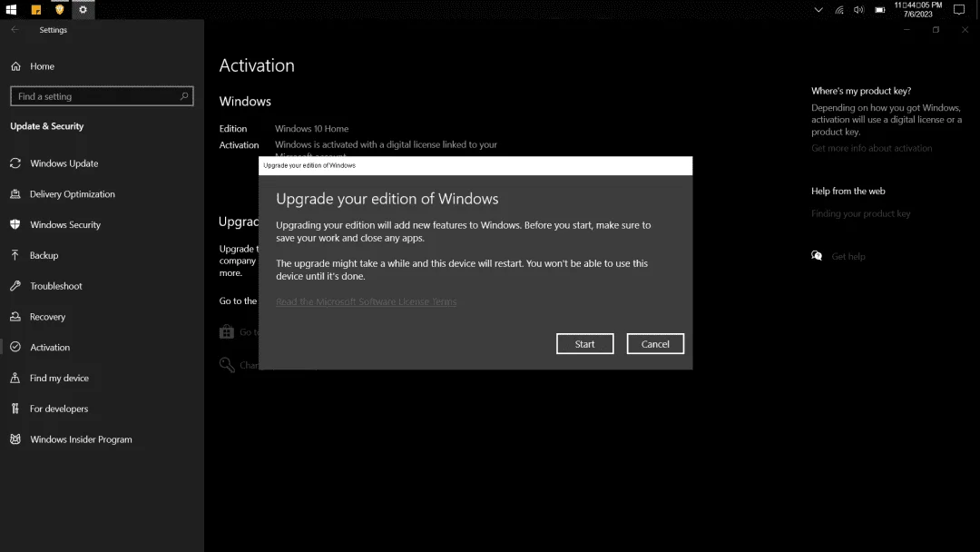Open Get more info about activation link

(871, 148)
